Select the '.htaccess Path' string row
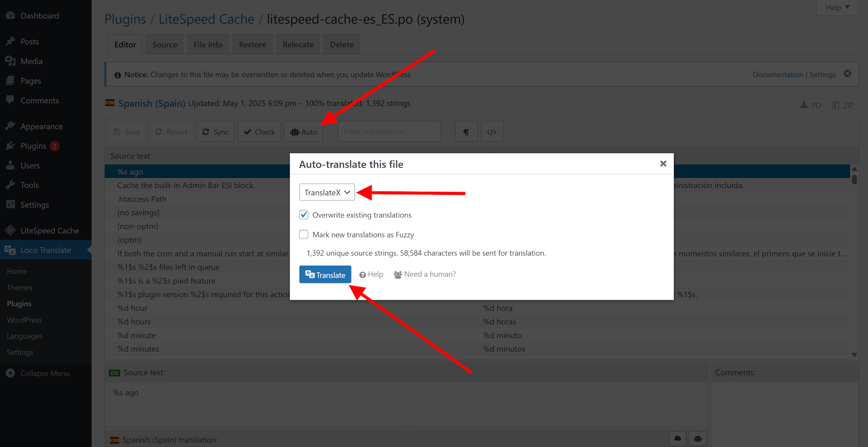The image size is (868, 447). click(x=197, y=199)
